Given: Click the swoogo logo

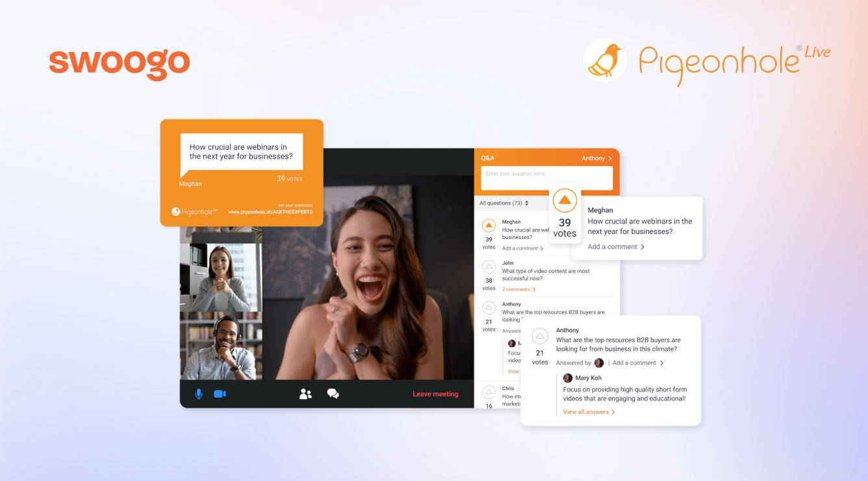Looking at the screenshot, I should 119,62.
